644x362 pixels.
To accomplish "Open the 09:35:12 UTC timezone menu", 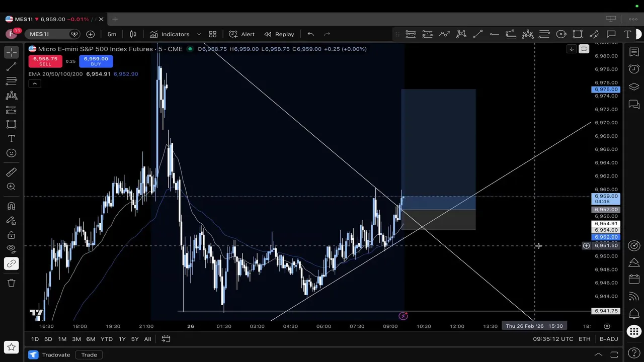I will (x=553, y=339).
